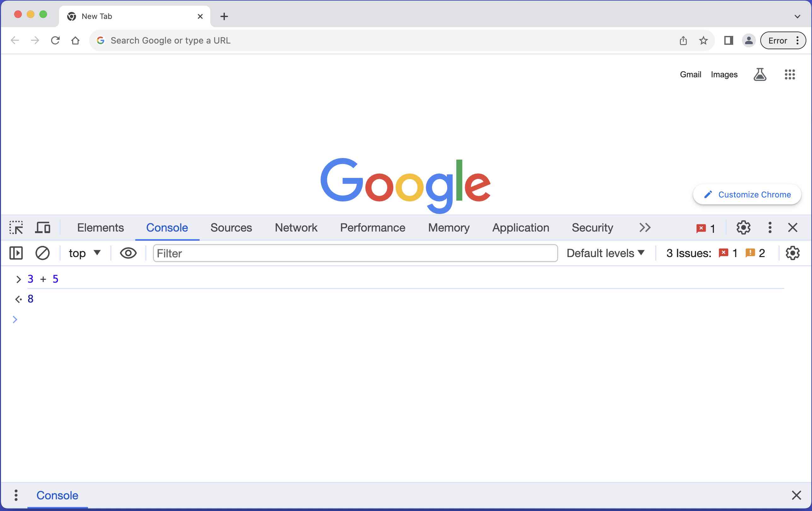Expand more DevTools tabs chevron
The height and width of the screenshot is (511, 812).
(645, 228)
